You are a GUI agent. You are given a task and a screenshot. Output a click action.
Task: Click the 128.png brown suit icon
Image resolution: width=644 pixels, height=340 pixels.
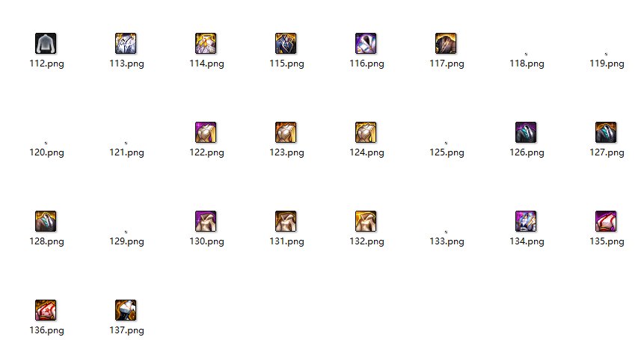46,221
